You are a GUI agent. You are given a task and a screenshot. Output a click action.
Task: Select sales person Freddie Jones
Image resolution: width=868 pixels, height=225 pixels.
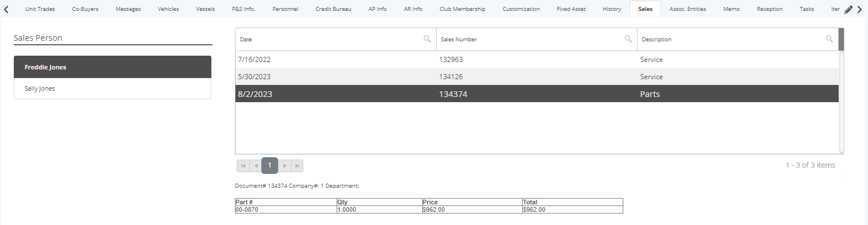[x=113, y=67]
